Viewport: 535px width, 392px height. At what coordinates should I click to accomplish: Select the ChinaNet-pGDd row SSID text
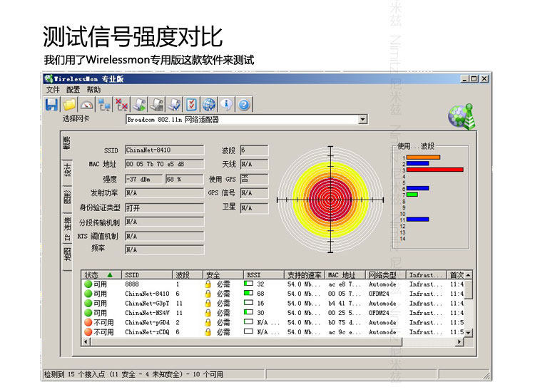click(x=147, y=322)
